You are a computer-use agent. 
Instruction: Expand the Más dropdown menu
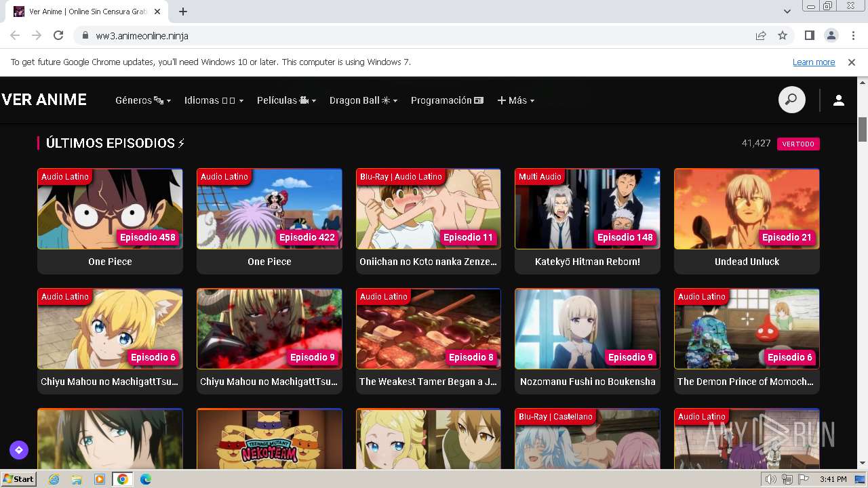[x=516, y=100]
